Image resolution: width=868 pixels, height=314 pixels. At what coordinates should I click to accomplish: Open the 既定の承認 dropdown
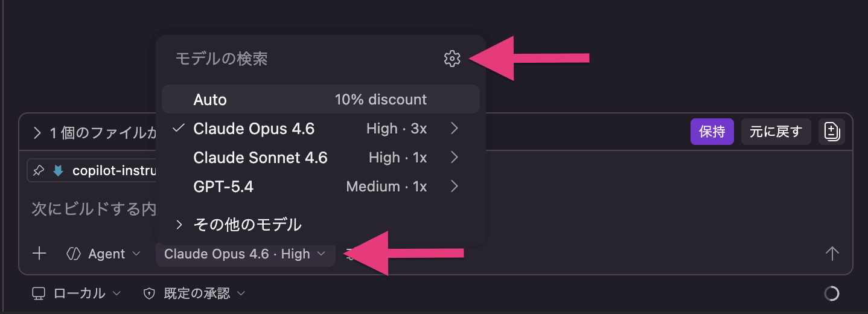[194, 293]
